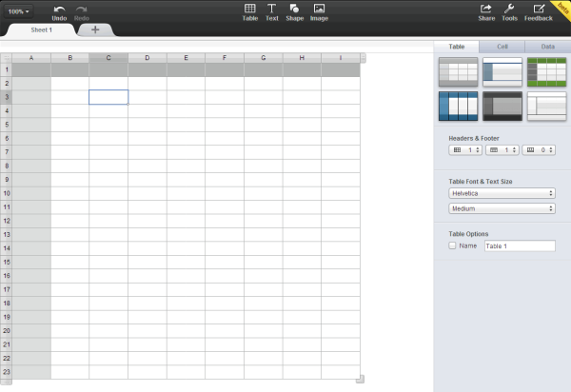Click the Table 1 name field
This screenshot has height=392, width=571.
520,246
